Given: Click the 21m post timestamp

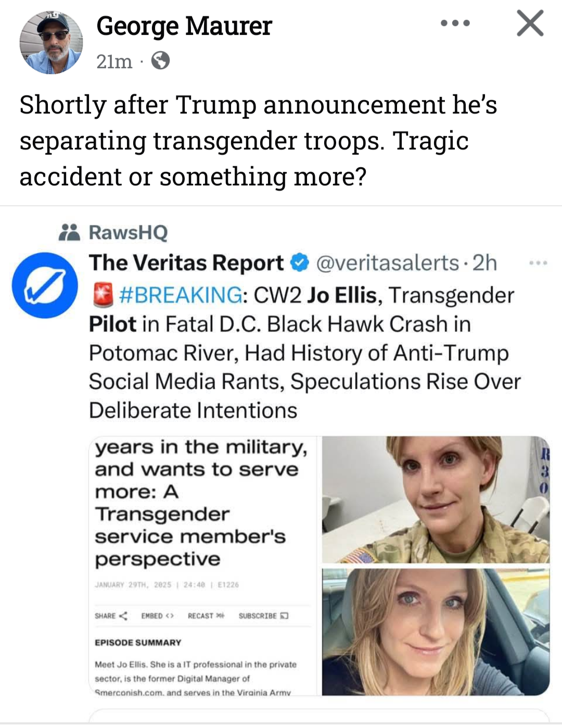Looking at the screenshot, I should pyautogui.click(x=114, y=61).
